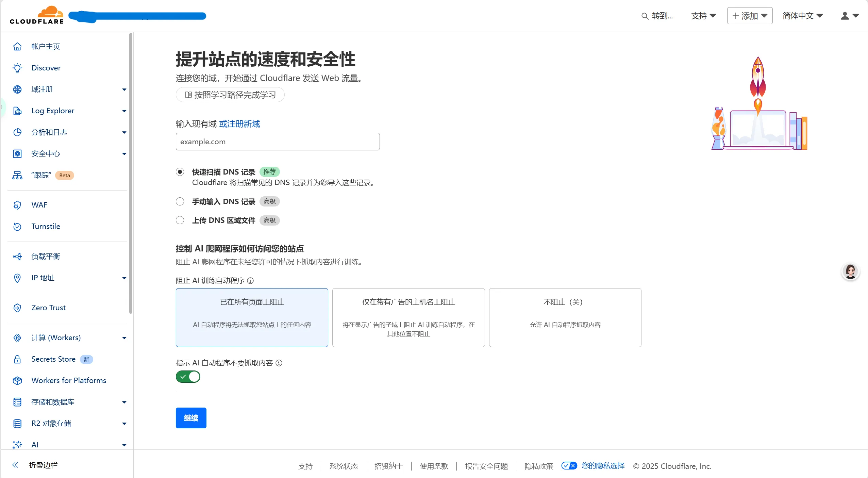Screen dimensions: 868x478
Task: Open 帐户主页 in the sidebar
Action: (x=46, y=47)
